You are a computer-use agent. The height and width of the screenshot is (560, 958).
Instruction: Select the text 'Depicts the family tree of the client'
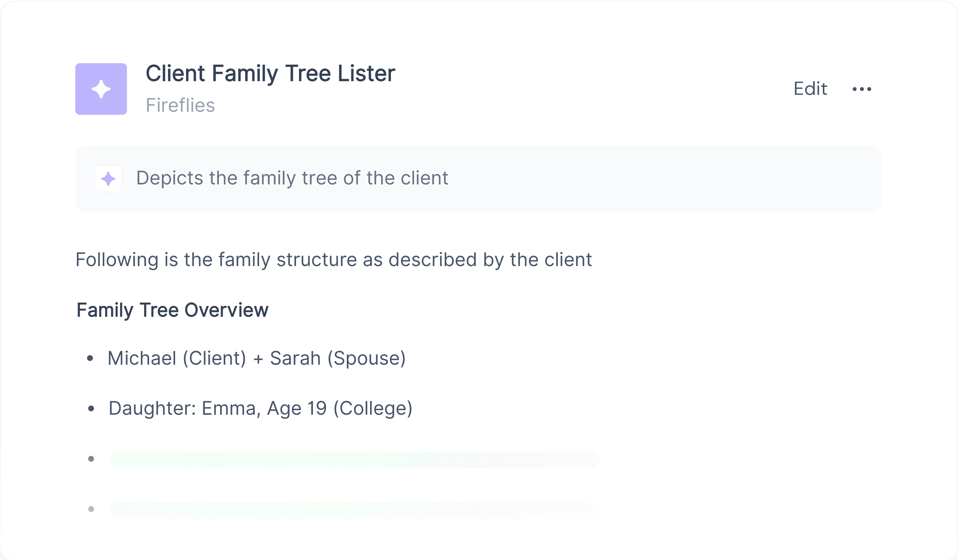tap(292, 178)
